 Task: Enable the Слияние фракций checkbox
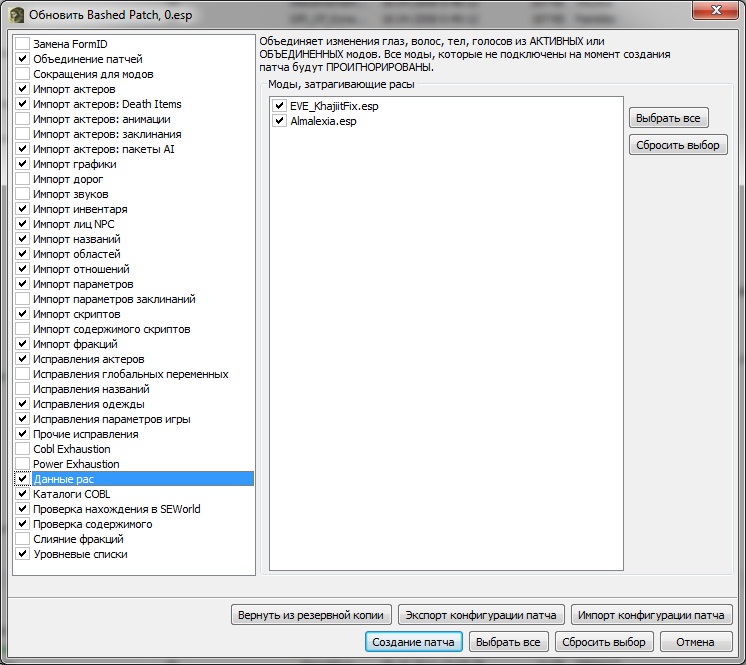(x=22, y=539)
